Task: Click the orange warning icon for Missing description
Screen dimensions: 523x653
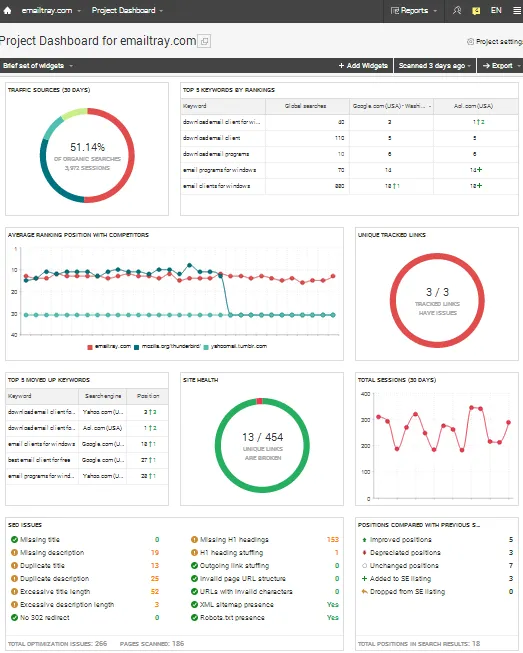Action: [x=15, y=553]
